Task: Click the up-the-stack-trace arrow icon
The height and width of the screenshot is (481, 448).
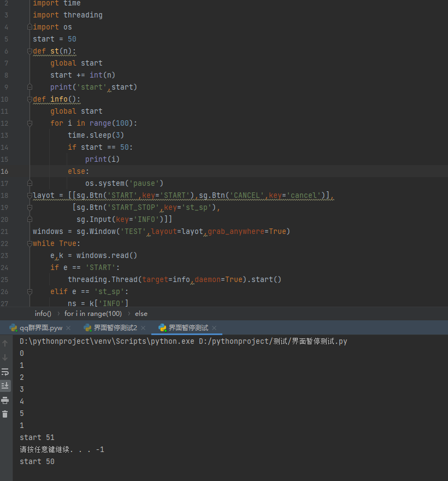Action: [x=5, y=343]
